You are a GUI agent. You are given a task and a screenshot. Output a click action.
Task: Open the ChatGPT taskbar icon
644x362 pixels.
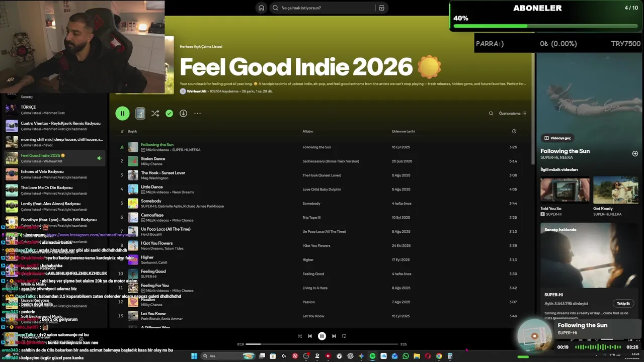click(x=350, y=356)
